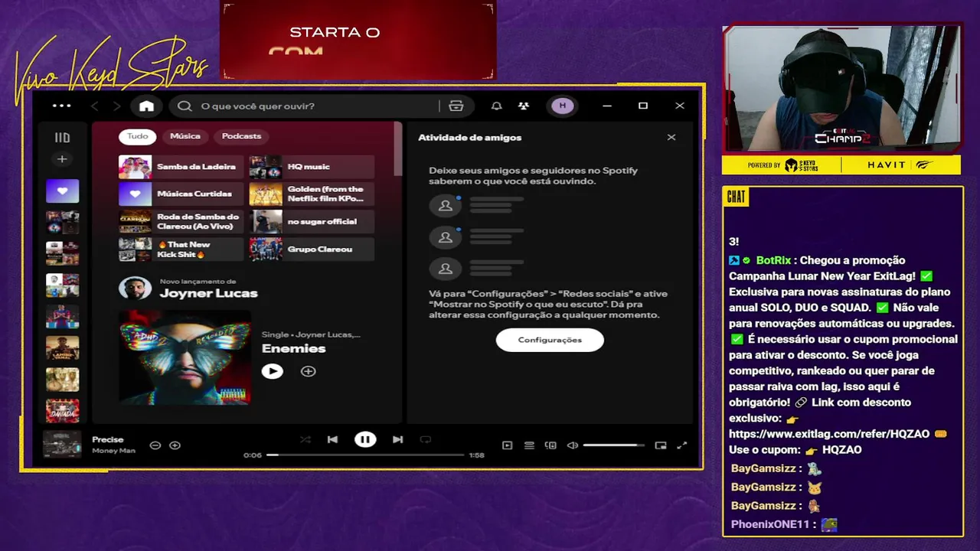Go forward with the right arrow
Viewport: 980px width, 551px height.
click(x=116, y=106)
